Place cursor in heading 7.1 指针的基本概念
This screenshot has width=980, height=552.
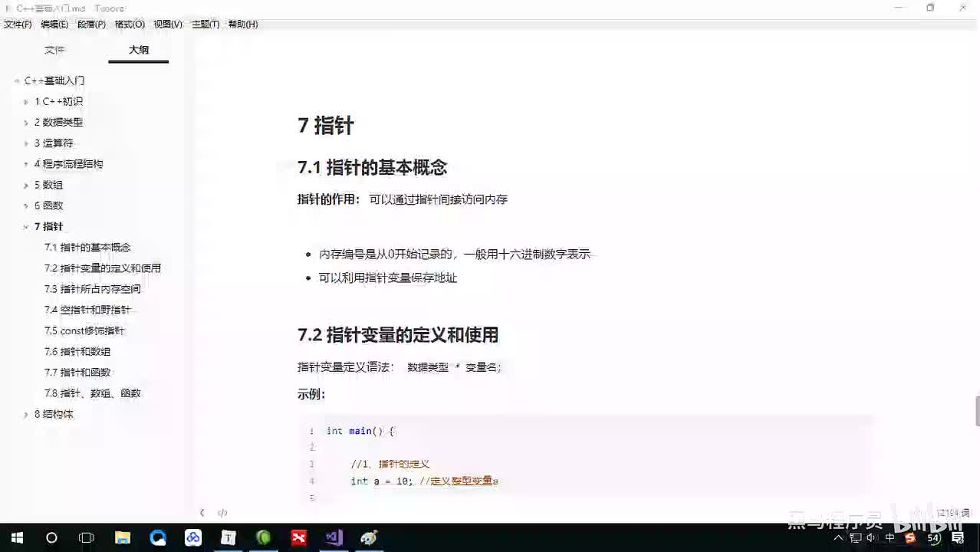(x=372, y=167)
